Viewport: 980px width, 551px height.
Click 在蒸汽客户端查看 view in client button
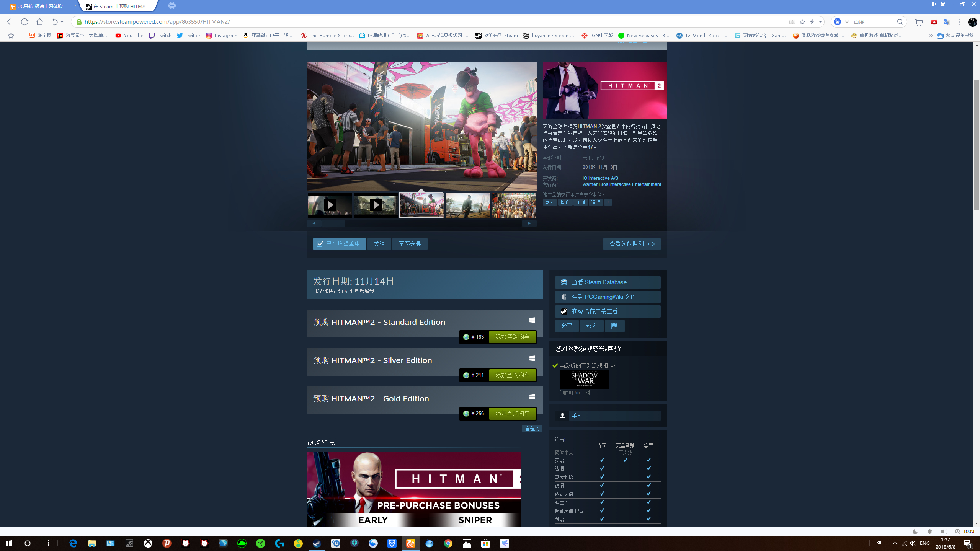[608, 311]
